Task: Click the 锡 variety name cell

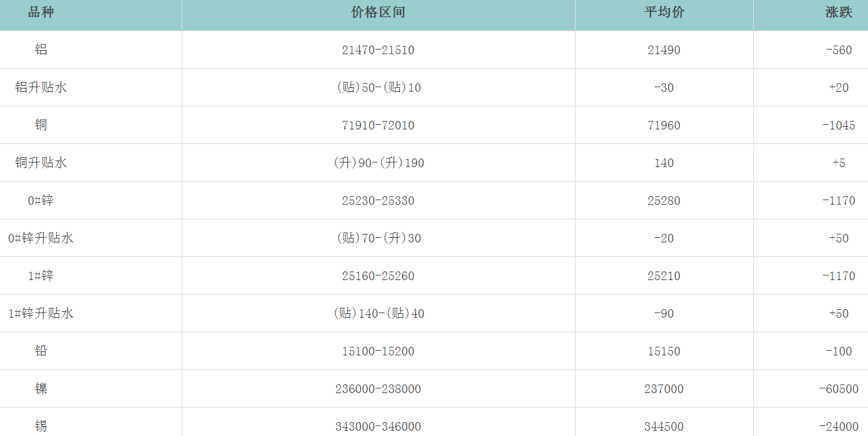Action: [41, 426]
